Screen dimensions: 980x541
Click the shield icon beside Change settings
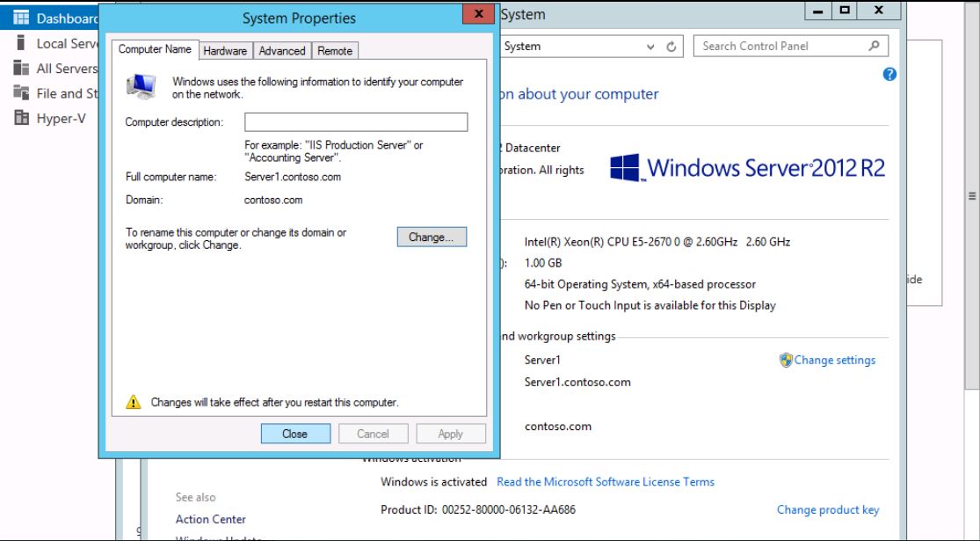[x=786, y=361]
